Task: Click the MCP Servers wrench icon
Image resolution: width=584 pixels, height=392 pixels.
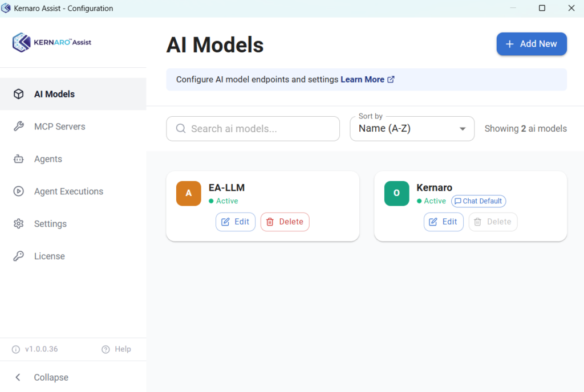Action: tap(19, 126)
